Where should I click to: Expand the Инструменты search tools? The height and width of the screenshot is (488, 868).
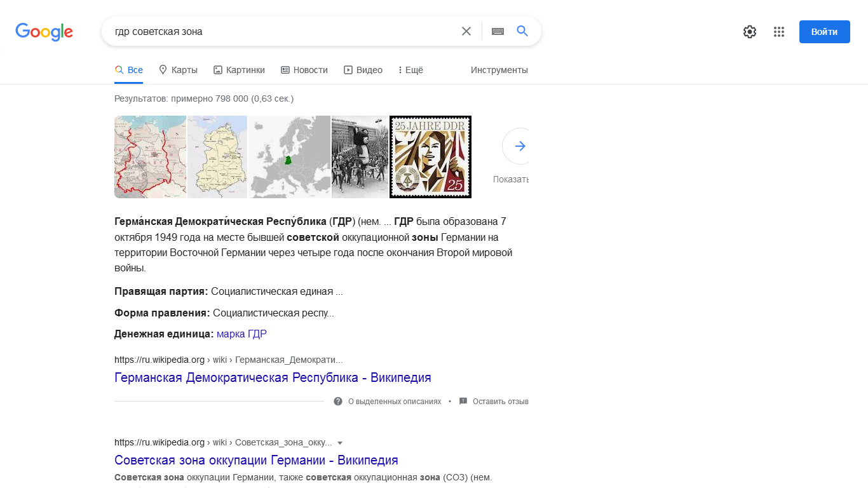[x=499, y=70]
